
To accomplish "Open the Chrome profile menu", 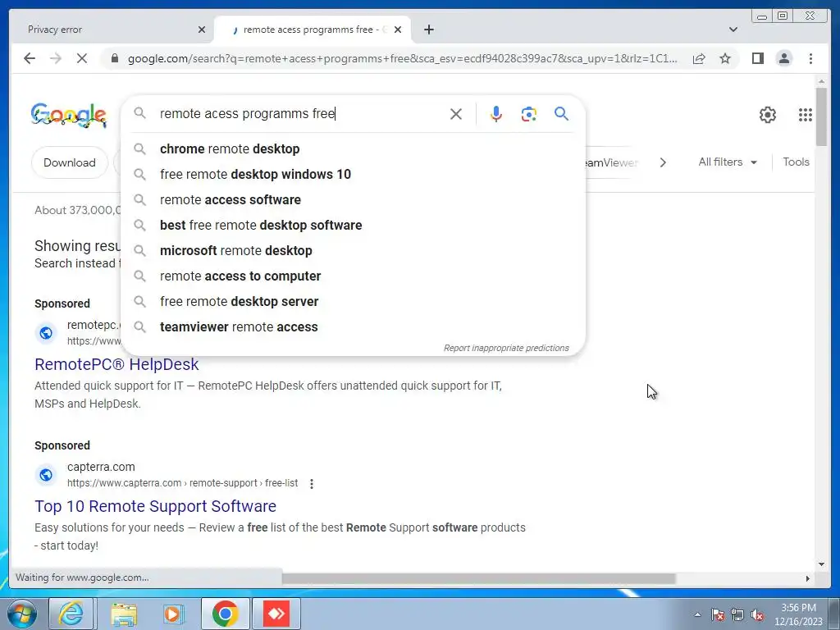I will 783,58.
